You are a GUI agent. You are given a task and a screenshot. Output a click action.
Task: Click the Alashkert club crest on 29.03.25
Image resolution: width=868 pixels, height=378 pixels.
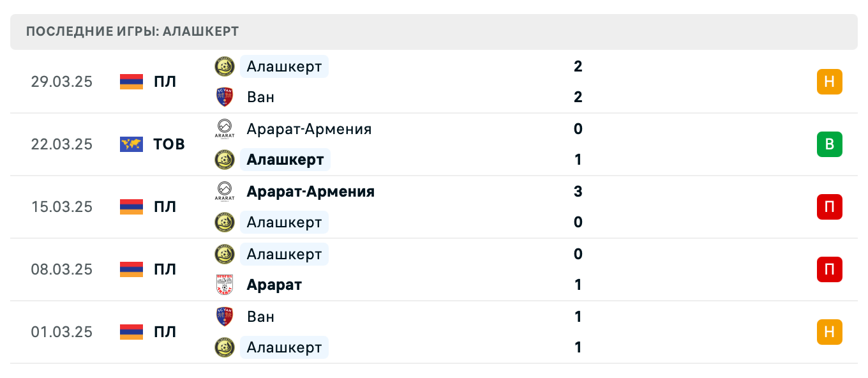pyautogui.click(x=224, y=66)
